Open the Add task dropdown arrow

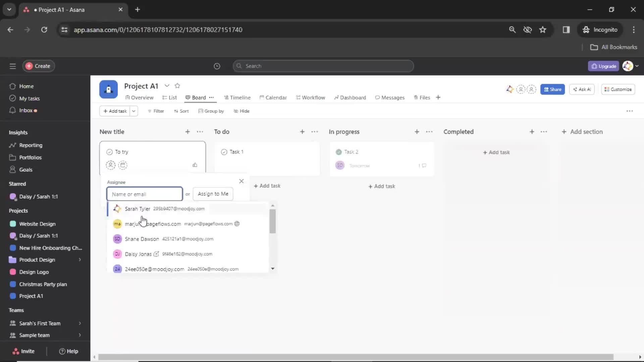pyautogui.click(x=133, y=111)
